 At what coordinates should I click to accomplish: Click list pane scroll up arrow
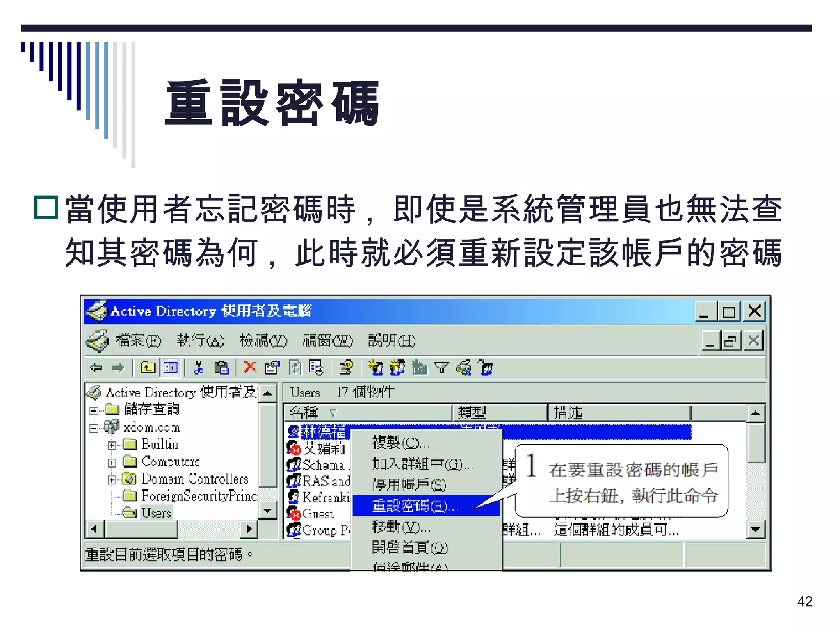click(x=756, y=413)
